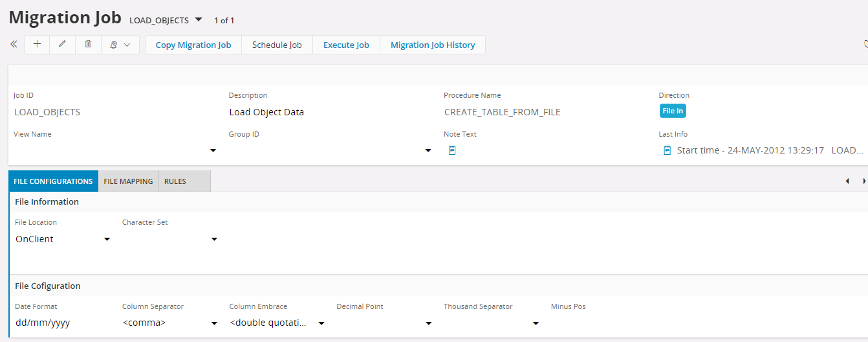Switch to the File Mapping tab

[x=128, y=181]
